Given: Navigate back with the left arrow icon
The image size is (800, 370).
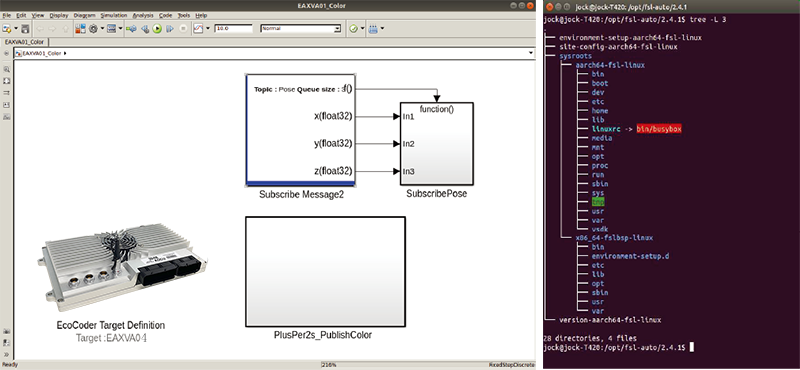Looking at the screenshot, I should 40,29.
